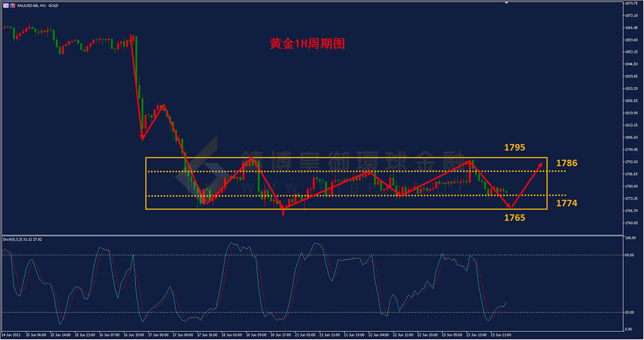Click the 17 Jun 16:00 time axis label

(208, 335)
